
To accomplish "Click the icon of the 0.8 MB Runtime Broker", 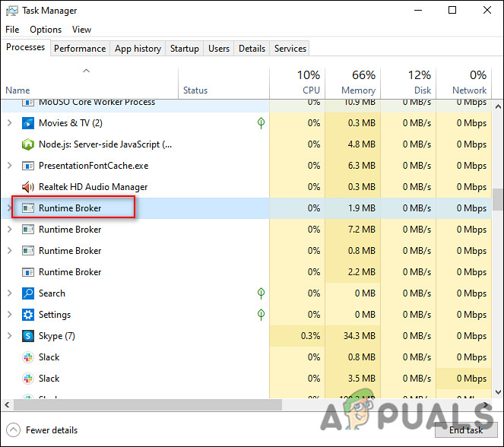I will tap(28, 251).
